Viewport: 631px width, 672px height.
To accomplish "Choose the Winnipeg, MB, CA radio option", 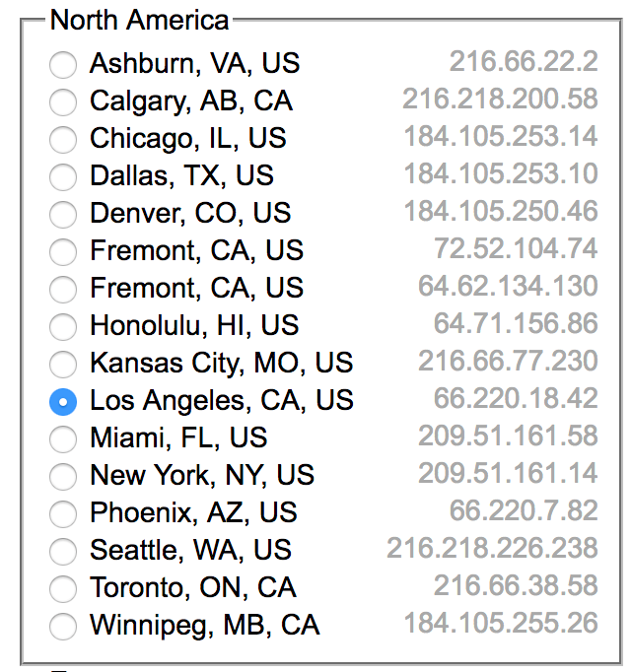I will point(63,627).
